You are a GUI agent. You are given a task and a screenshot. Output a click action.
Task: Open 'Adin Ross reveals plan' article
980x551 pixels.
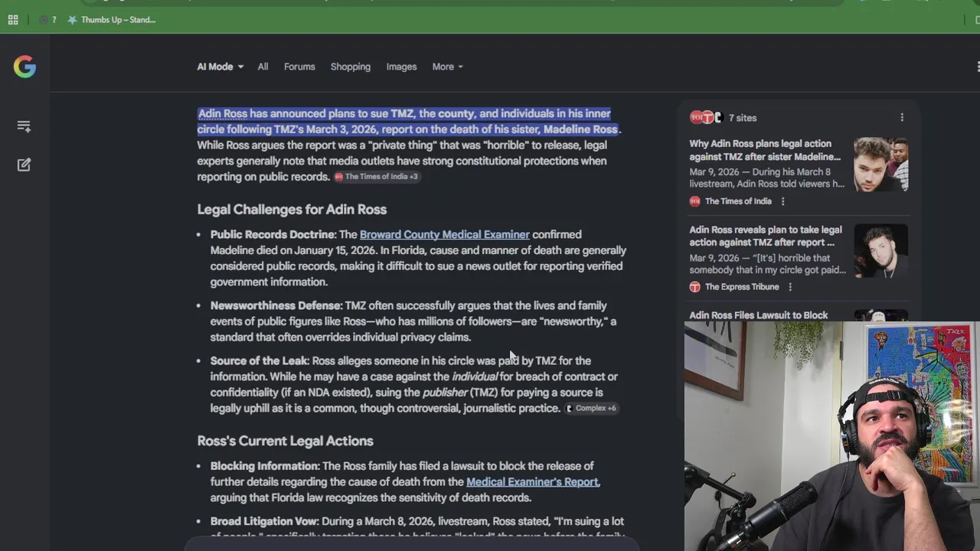tap(766, 236)
